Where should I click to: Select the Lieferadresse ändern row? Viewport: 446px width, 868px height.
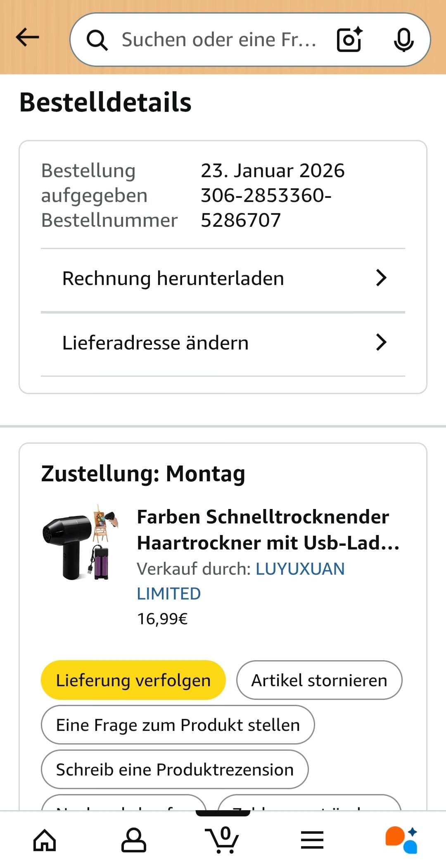[x=156, y=343]
